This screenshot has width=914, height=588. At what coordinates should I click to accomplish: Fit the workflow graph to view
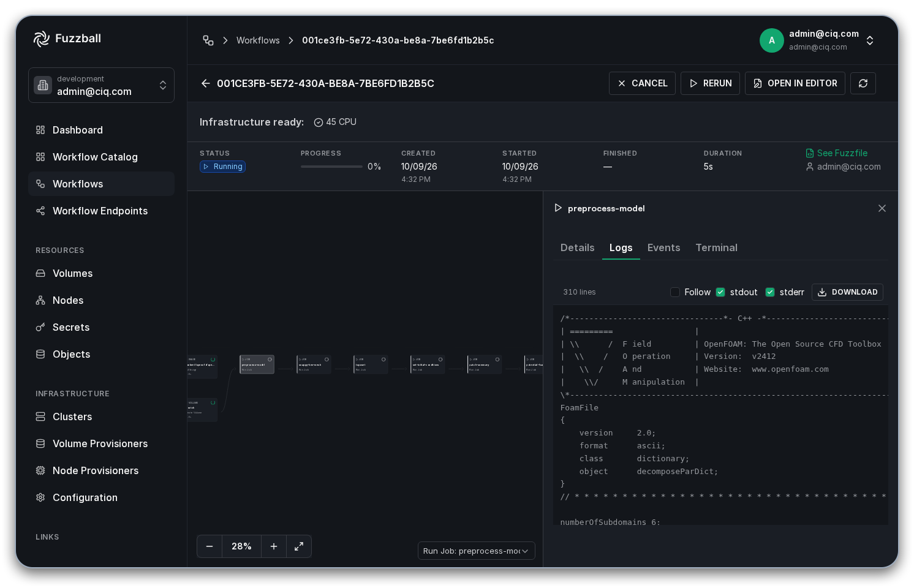point(299,546)
